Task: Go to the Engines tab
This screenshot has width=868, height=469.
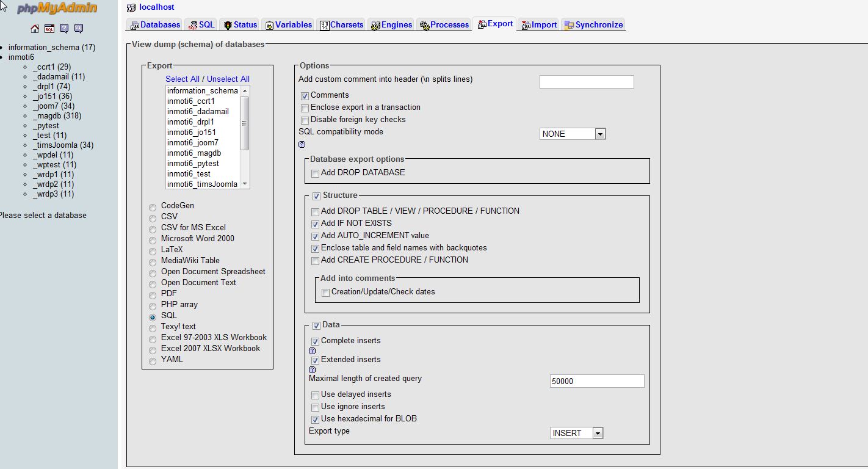Action: [x=392, y=25]
